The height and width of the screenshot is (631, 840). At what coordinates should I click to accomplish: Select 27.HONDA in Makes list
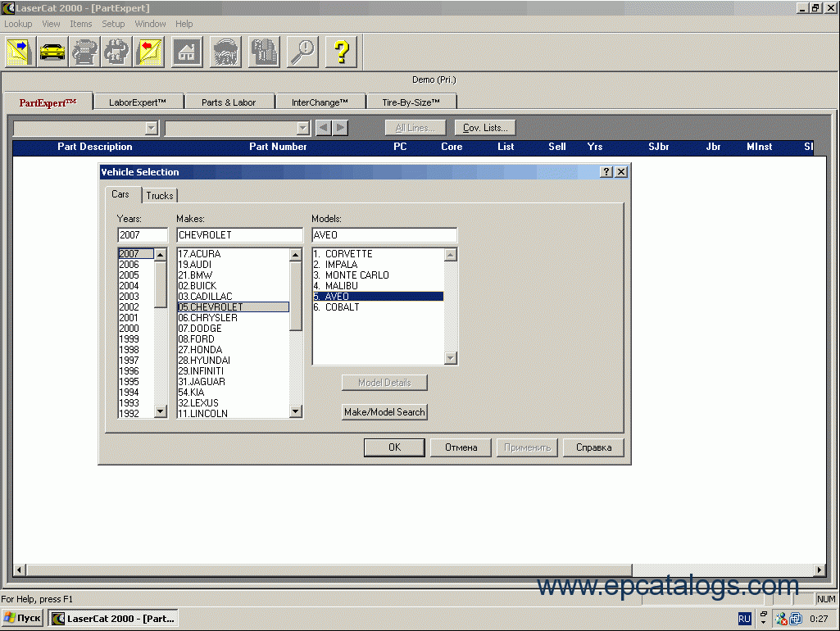[233, 350]
